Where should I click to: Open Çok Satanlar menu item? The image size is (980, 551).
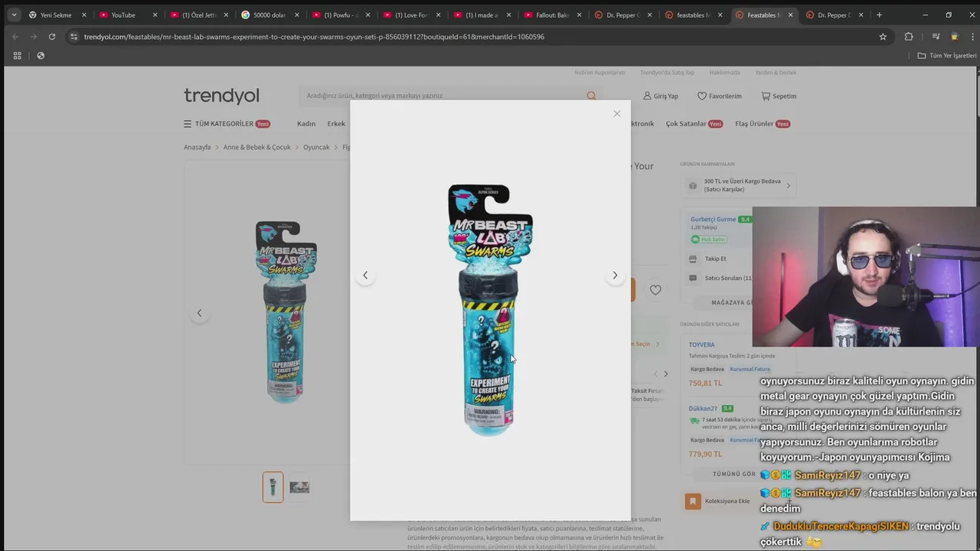[694, 124]
